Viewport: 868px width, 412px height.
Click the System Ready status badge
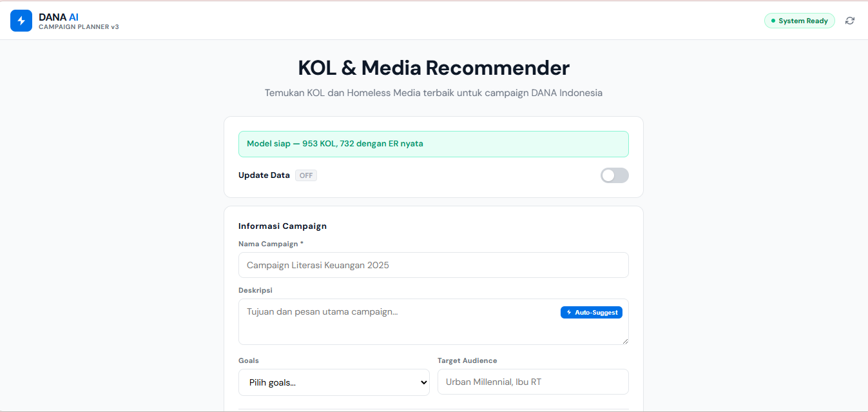pos(799,21)
